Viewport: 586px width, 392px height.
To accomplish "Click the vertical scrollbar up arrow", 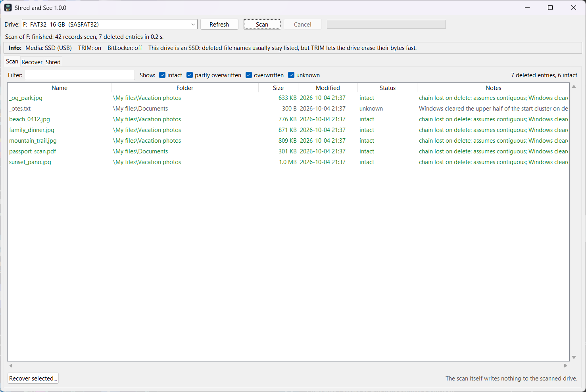I will coord(574,87).
